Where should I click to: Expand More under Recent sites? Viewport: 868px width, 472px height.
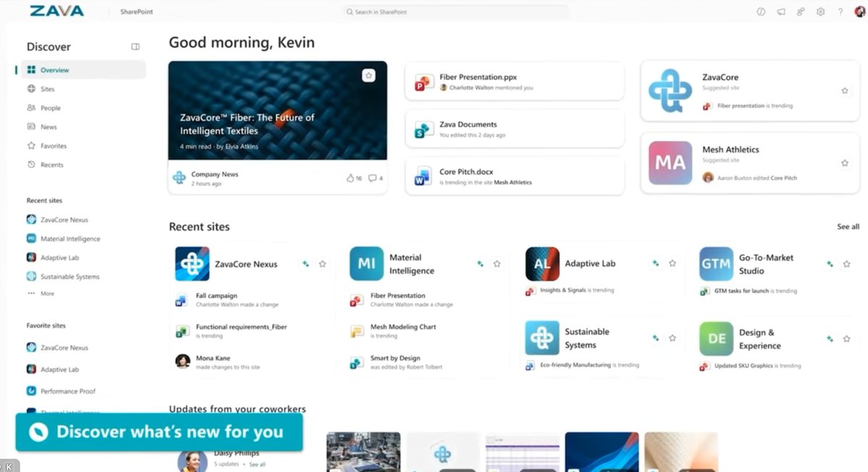[x=41, y=293]
